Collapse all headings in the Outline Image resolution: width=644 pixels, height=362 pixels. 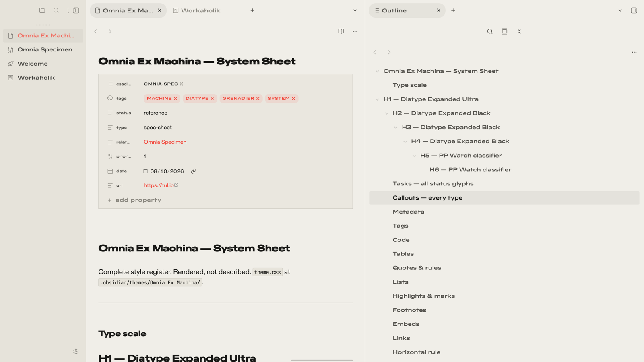click(x=519, y=31)
